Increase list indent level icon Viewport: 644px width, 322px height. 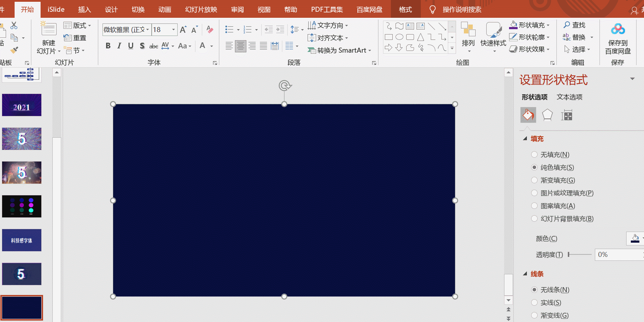[280, 30]
